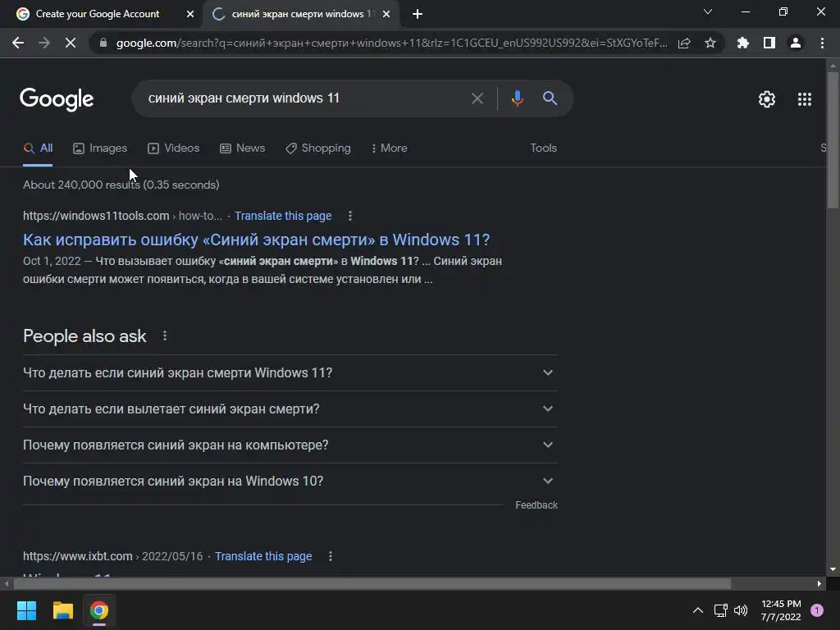Click Translate this page for ixbt.com result
This screenshot has height=630, width=840.
click(x=263, y=557)
